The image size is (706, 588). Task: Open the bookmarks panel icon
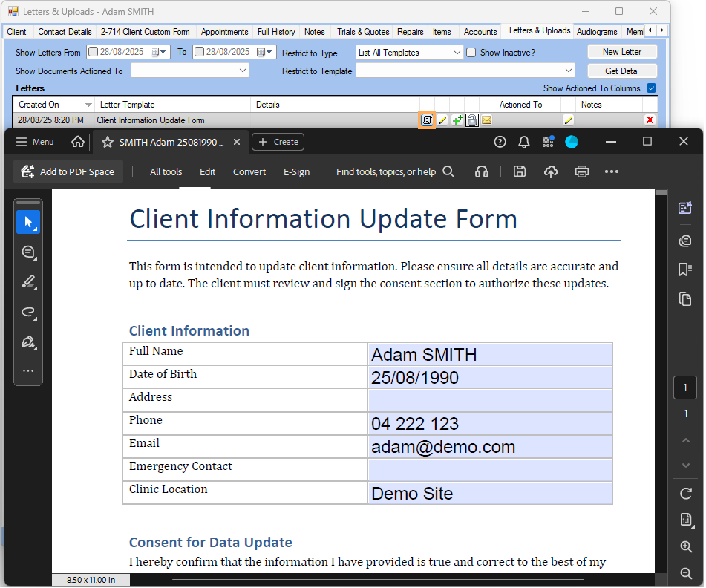tap(684, 269)
